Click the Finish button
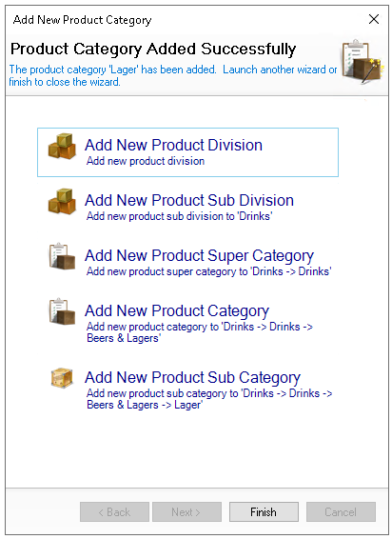This screenshot has width=392, height=539. tap(264, 512)
